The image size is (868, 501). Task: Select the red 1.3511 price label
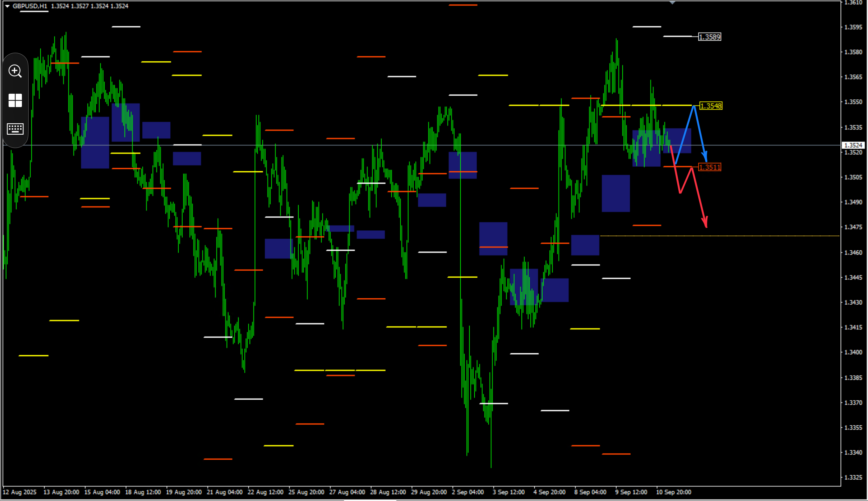tap(710, 167)
